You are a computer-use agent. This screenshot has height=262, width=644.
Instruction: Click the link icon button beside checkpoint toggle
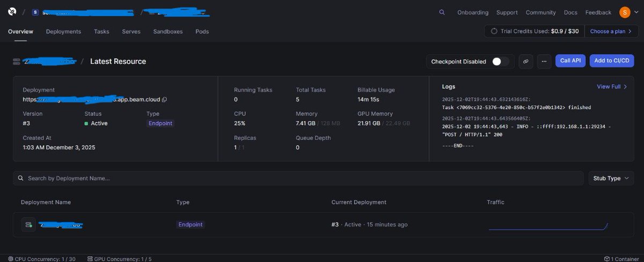tap(525, 61)
